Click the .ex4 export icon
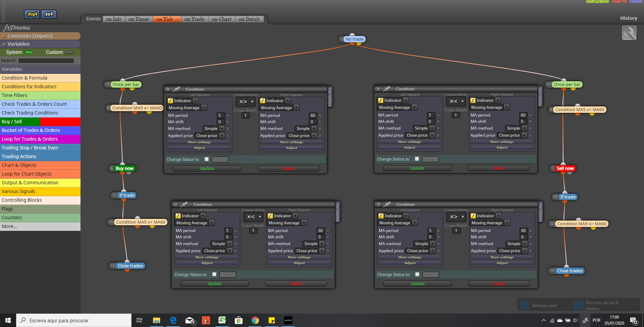The image size is (644, 327). pos(49,14)
